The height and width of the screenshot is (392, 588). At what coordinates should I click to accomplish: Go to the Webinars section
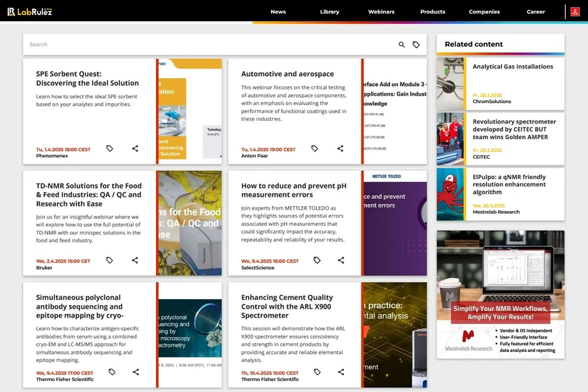pyautogui.click(x=381, y=12)
